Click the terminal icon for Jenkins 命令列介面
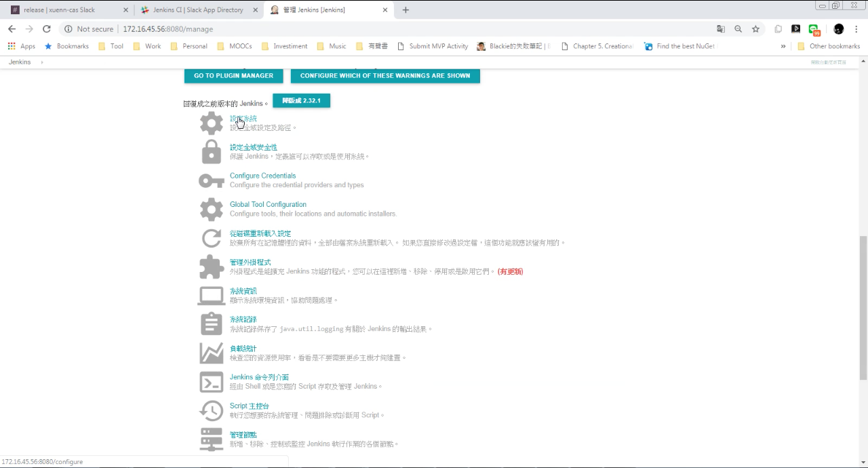The width and height of the screenshot is (868, 468). tap(211, 382)
